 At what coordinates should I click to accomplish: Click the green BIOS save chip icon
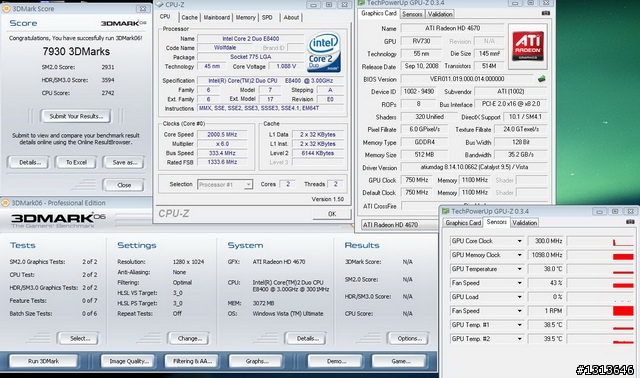541,79
